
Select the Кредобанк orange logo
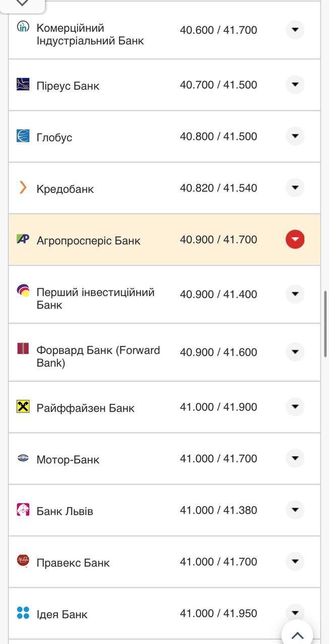point(22,188)
